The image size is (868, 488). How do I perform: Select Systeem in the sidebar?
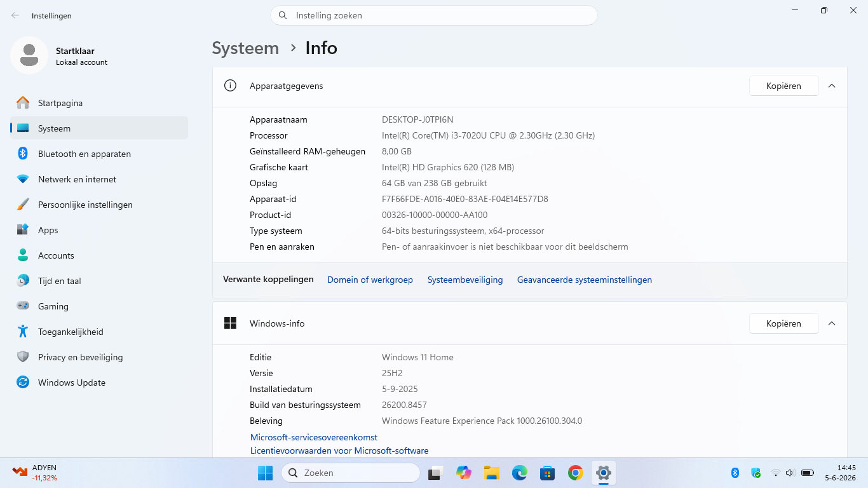[x=99, y=128]
